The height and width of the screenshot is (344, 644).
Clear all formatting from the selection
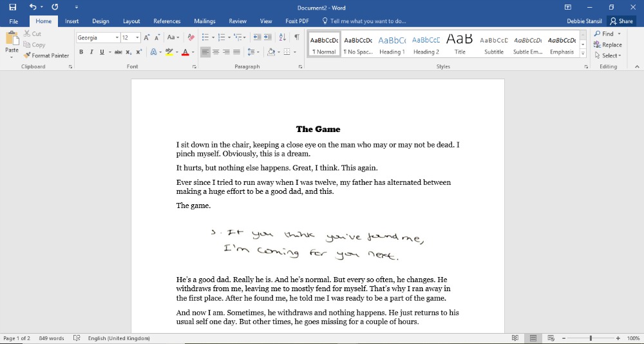click(191, 37)
